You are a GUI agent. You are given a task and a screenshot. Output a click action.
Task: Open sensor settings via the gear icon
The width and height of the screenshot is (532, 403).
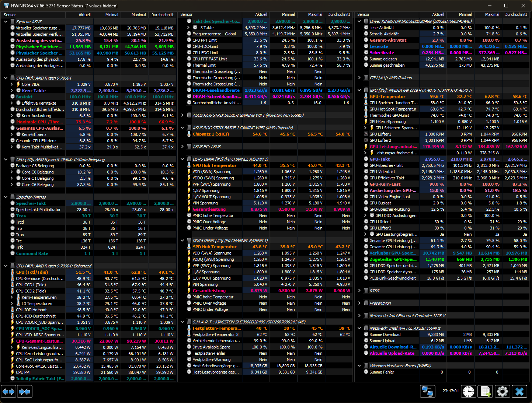point(503,391)
